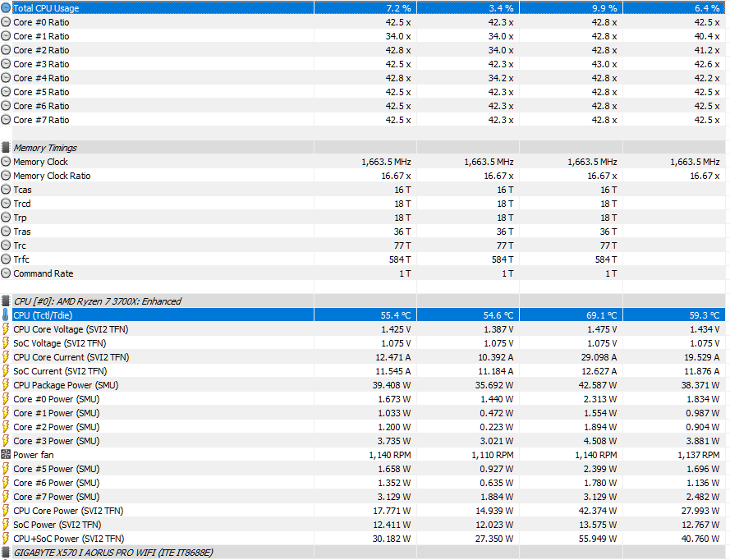Viewport: 730px width, 560px height.
Task: Collapse the CPU [#0] AMD Ryzen 7 3700X group
Action: click(x=98, y=301)
